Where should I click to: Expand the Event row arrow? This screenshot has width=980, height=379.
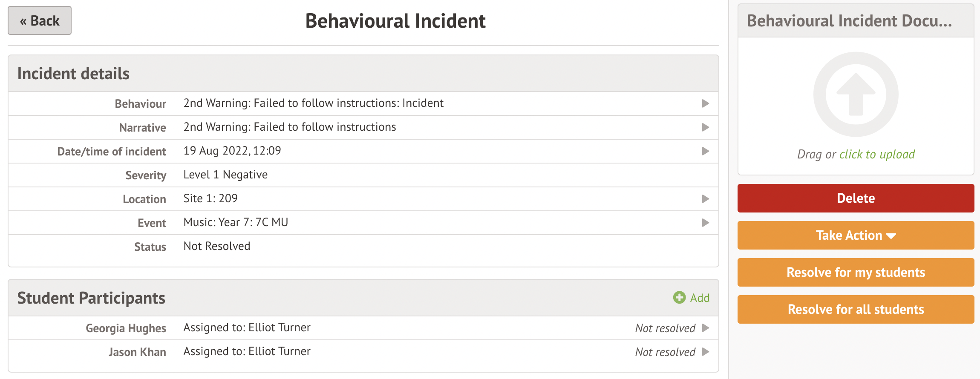(x=706, y=223)
